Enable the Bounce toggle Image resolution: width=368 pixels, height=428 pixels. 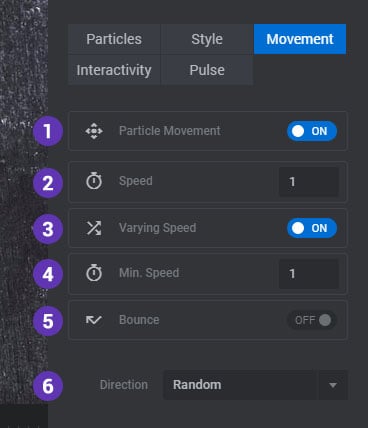(x=312, y=320)
